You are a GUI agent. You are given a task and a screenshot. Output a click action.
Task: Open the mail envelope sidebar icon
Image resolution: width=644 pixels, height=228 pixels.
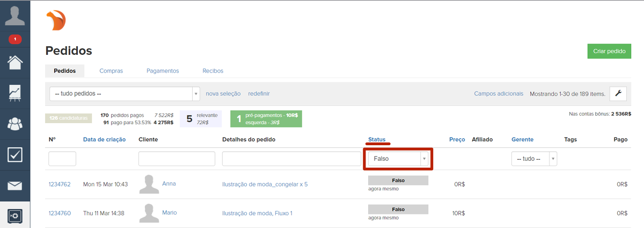pyautogui.click(x=15, y=186)
